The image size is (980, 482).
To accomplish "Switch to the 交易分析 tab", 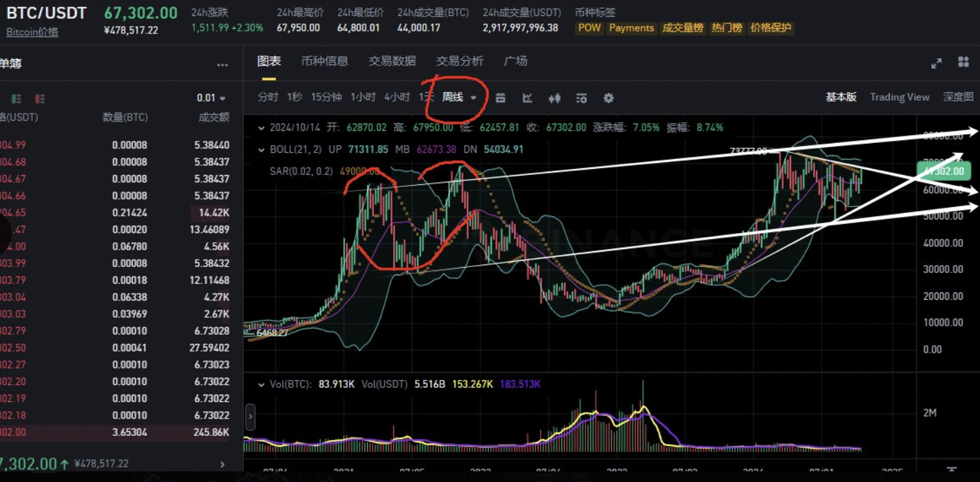I will pyautogui.click(x=459, y=61).
